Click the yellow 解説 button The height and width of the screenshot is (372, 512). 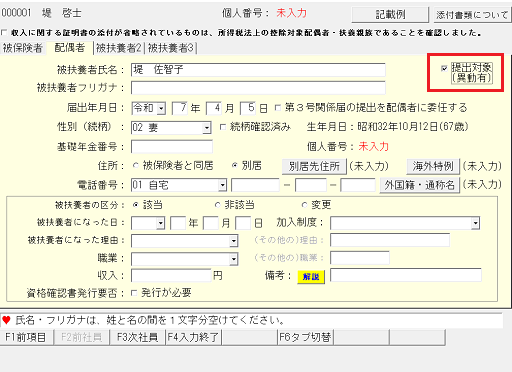[x=311, y=277]
